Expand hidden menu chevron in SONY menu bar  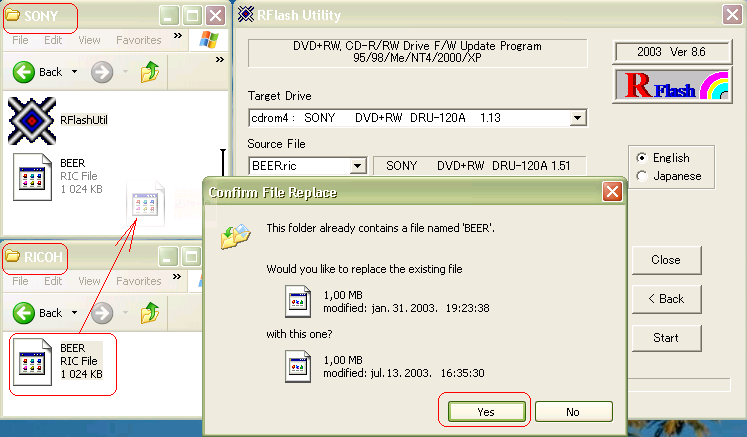tap(178, 36)
